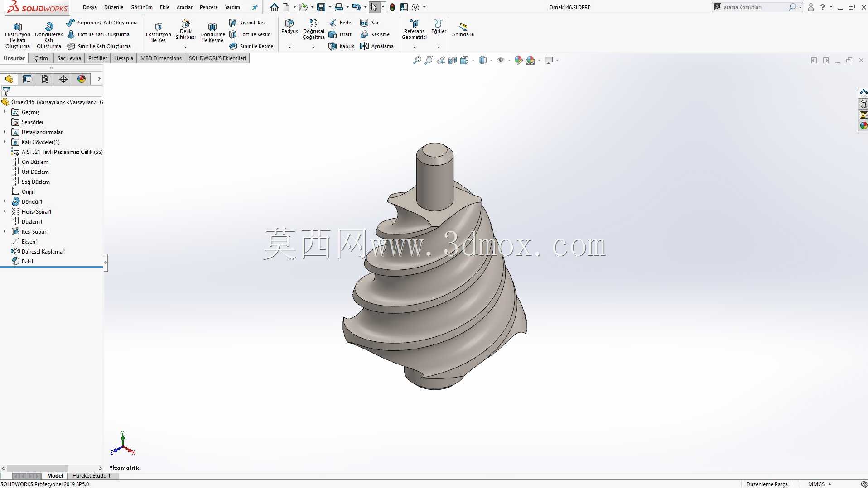The width and height of the screenshot is (868, 488).
Task: Expand Detaylandırmalar tree node
Action: (5, 132)
